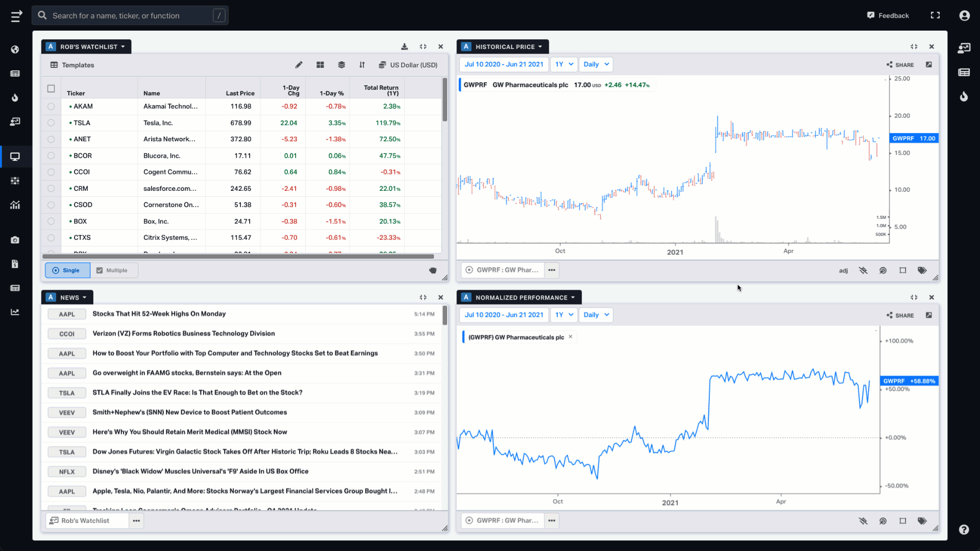The height and width of the screenshot is (551, 980).
Task: Open the flame trending icon in left sidebar
Action: [x=15, y=97]
